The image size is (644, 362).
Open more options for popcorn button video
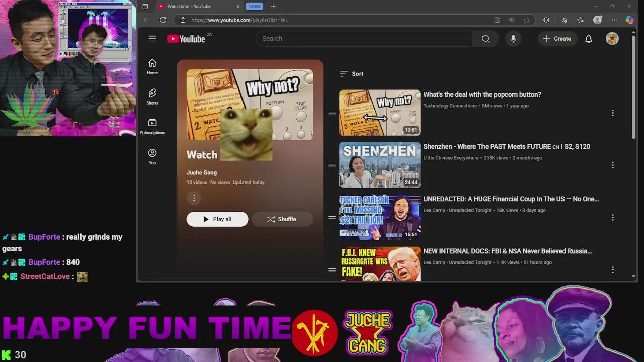coord(613,113)
